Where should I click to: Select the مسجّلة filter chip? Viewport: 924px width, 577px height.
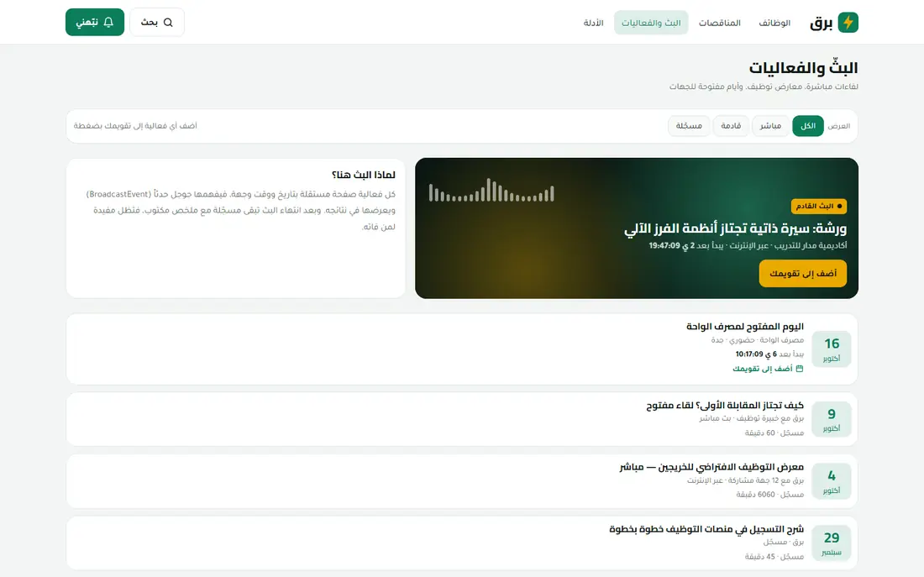point(689,126)
